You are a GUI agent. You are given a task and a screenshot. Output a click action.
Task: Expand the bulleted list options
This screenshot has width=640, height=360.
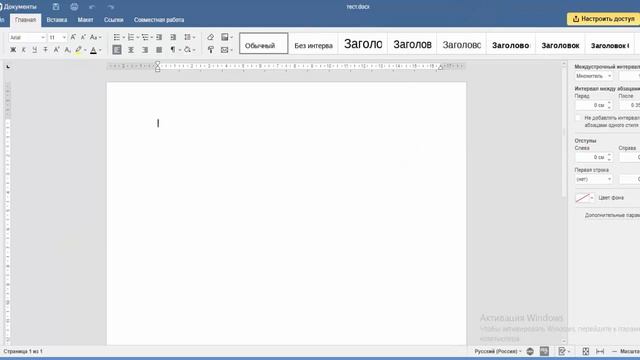(x=124, y=38)
